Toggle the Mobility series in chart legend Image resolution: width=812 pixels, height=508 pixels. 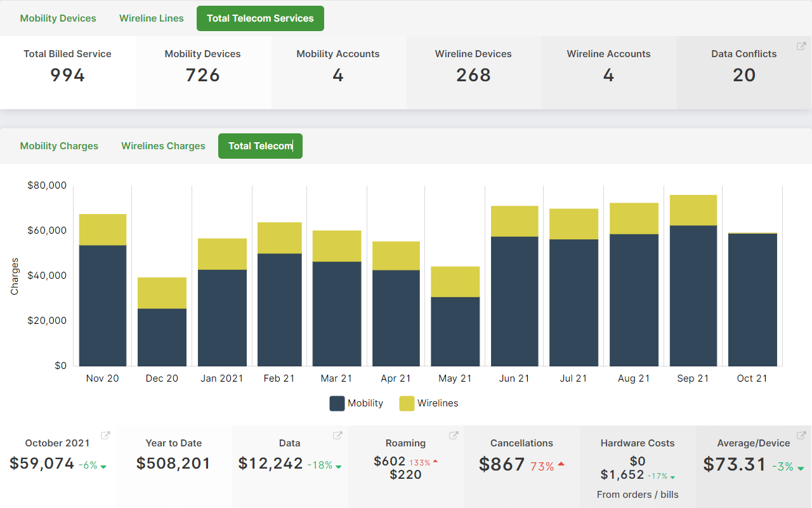coord(365,403)
